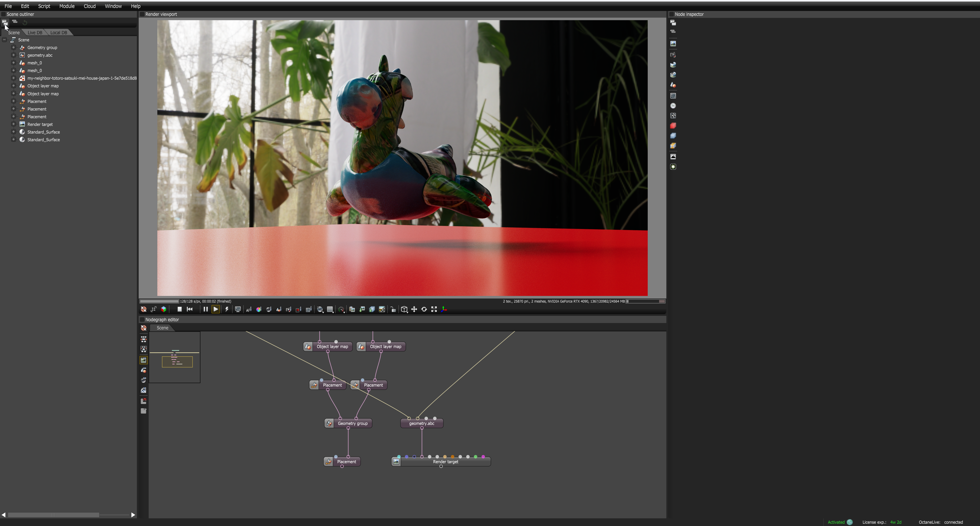Expand the Geometry group tree item
This screenshot has width=980, height=526.
click(x=13, y=47)
